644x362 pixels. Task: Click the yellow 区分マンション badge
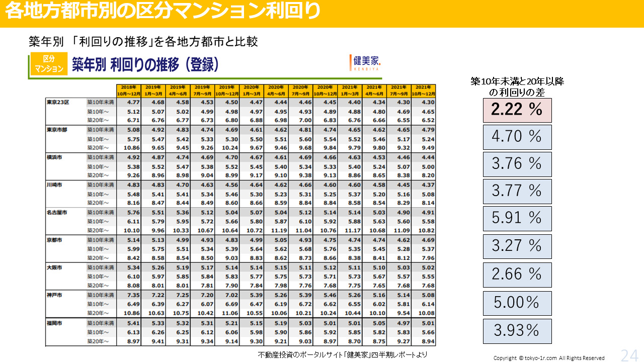tap(49, 64)
